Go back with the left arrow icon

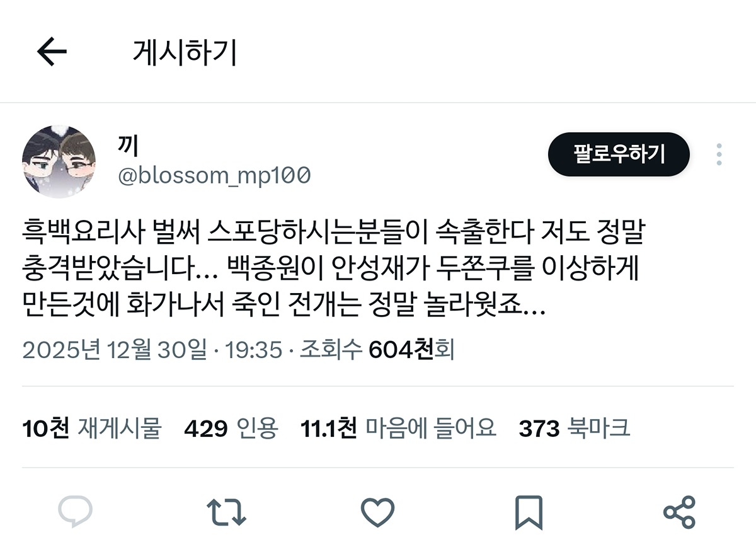click(52, 52)
